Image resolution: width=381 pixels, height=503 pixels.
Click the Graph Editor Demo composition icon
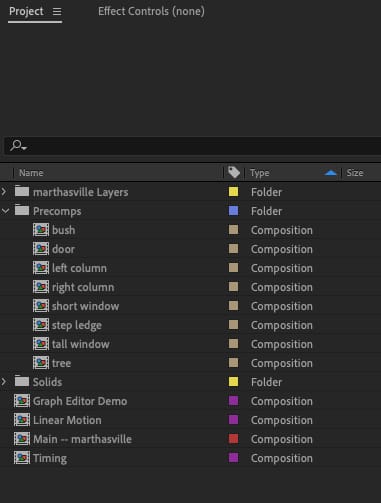pyautogui.click(x=22, y=401)
